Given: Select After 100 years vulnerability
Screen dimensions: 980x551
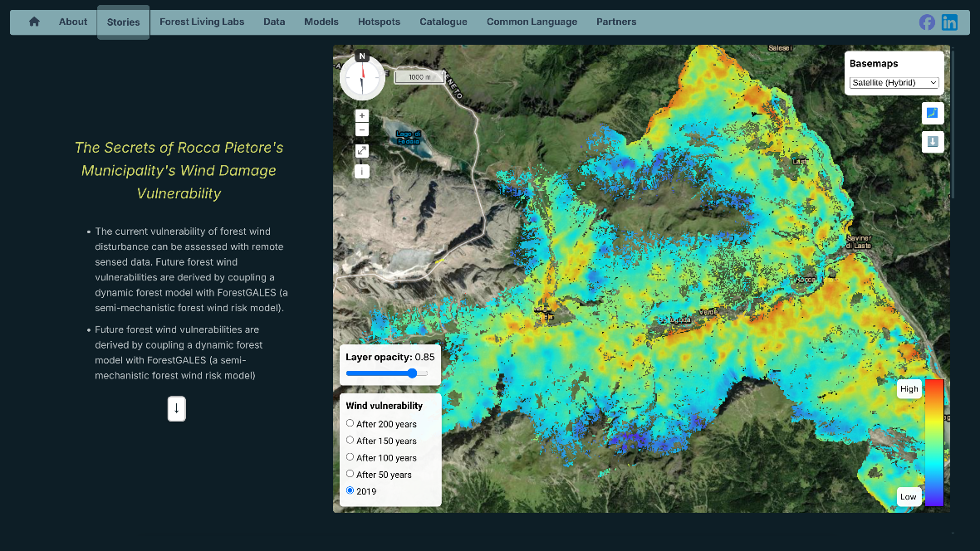Looking at the screenshot, I should tap(350, 457).
